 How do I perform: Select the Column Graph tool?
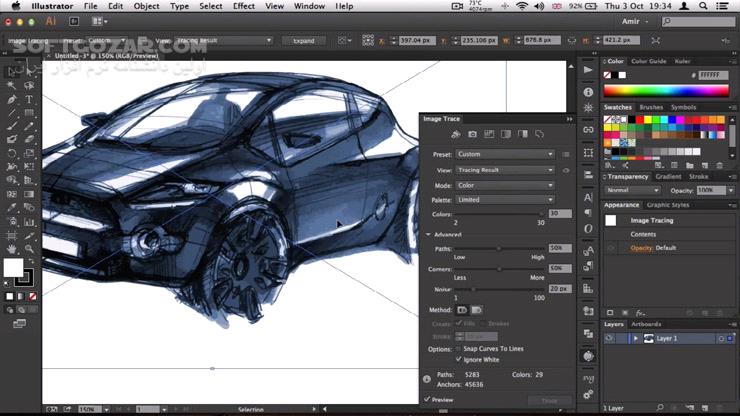pos(29,221)
